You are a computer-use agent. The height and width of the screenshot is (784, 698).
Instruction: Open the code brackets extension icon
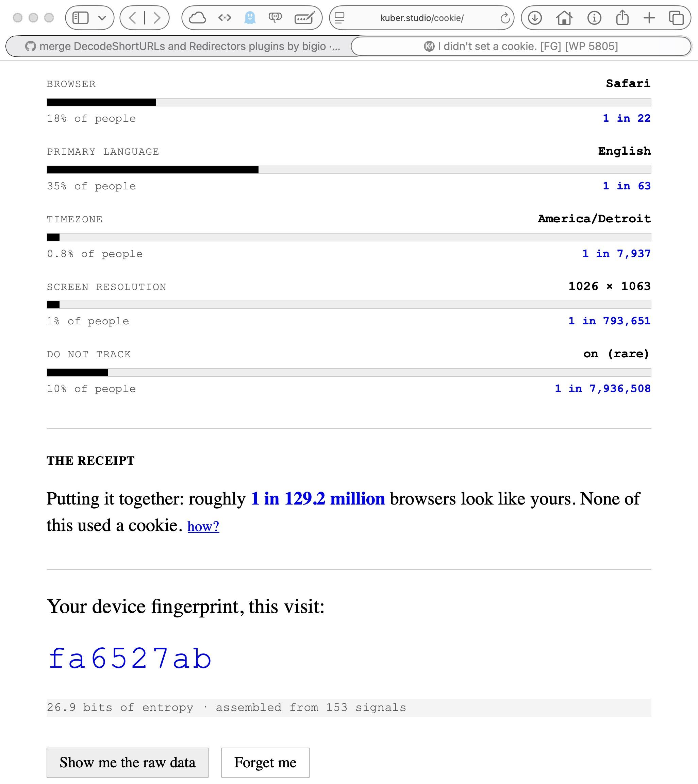pyautogui.click(x=225, y=18)
